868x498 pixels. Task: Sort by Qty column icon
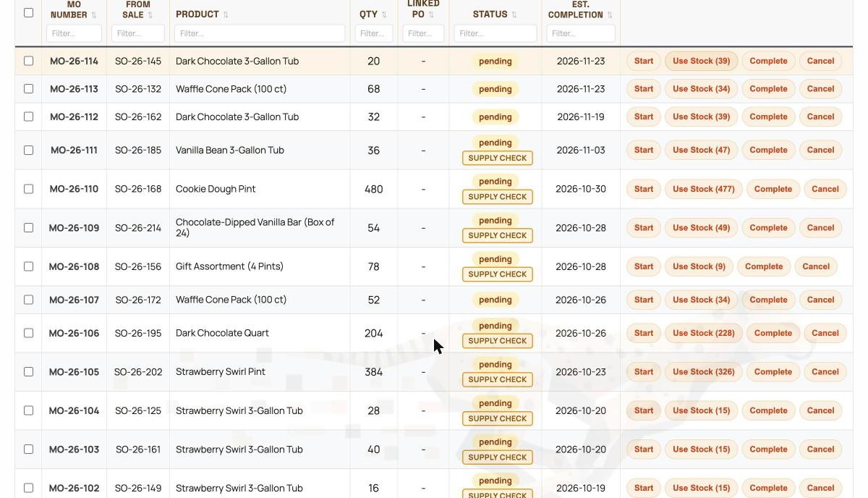384,14
